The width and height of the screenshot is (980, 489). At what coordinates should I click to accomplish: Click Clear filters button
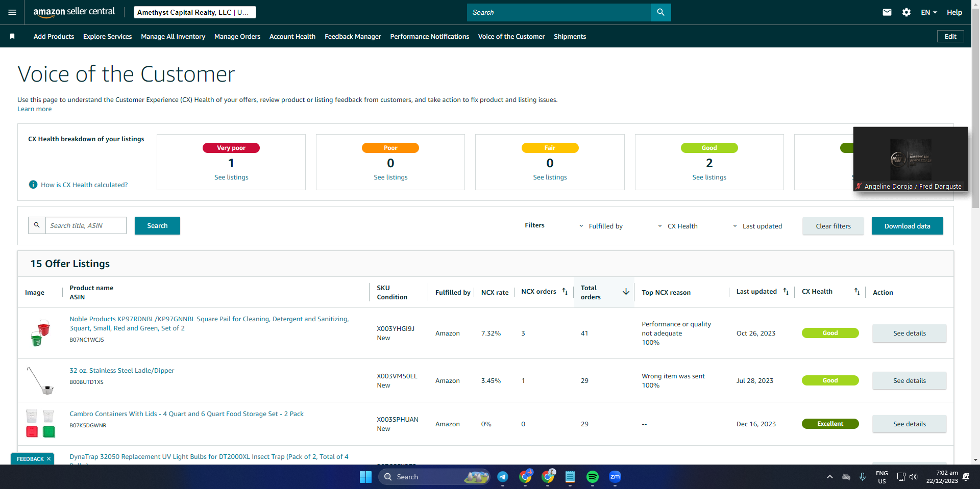[833, 226]
